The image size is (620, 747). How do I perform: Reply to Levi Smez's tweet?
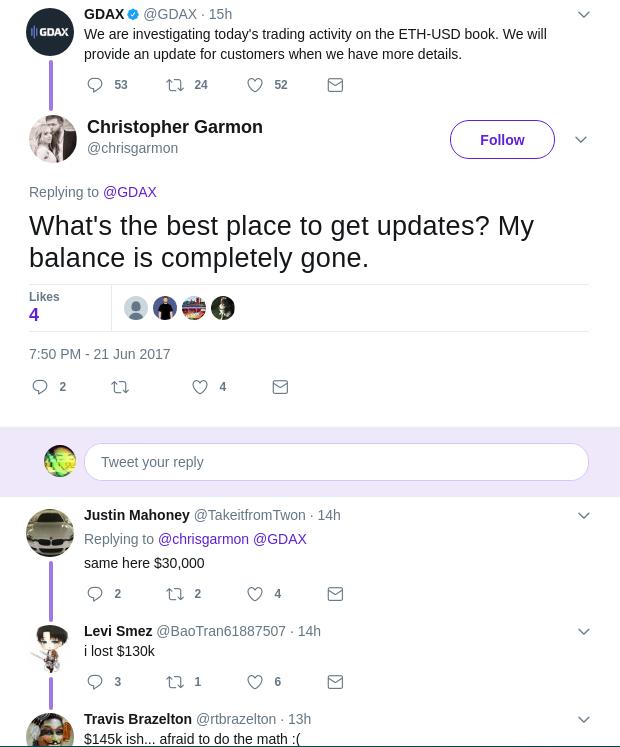tap(96, 682)
